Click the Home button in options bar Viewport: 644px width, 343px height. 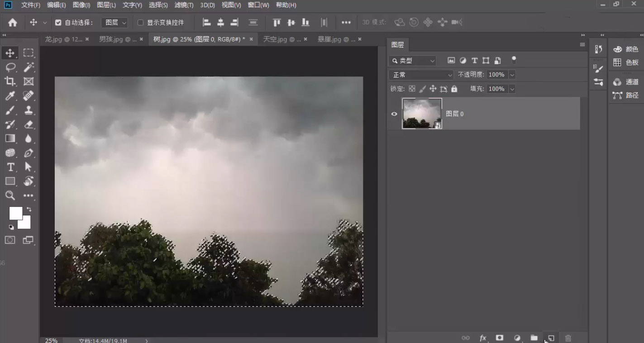coord(13,22)
